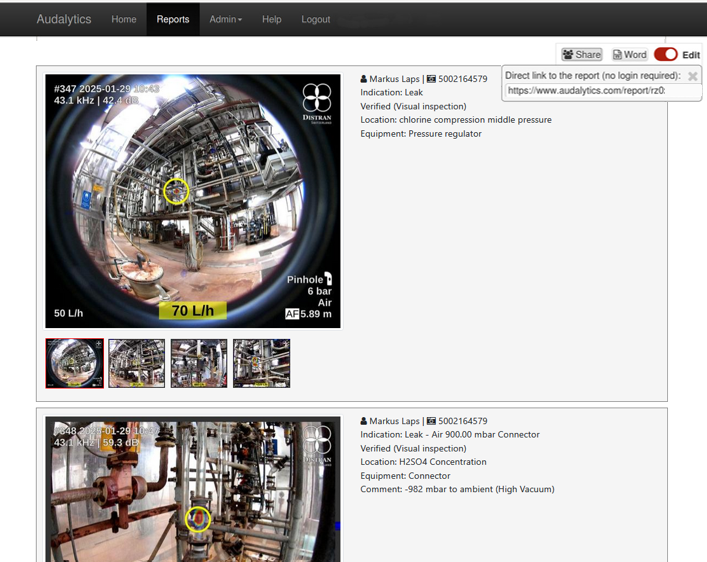Open the Audalytics brand link

[64, 19]
